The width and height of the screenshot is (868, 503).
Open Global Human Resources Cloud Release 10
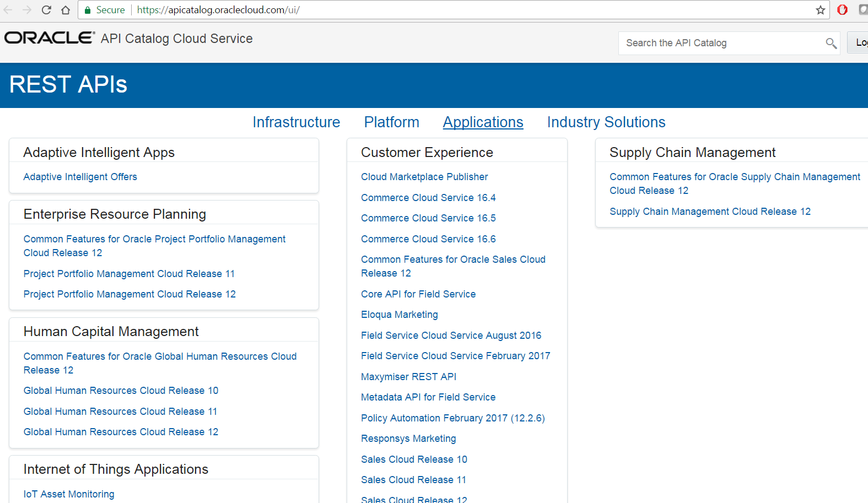point(121,391)
